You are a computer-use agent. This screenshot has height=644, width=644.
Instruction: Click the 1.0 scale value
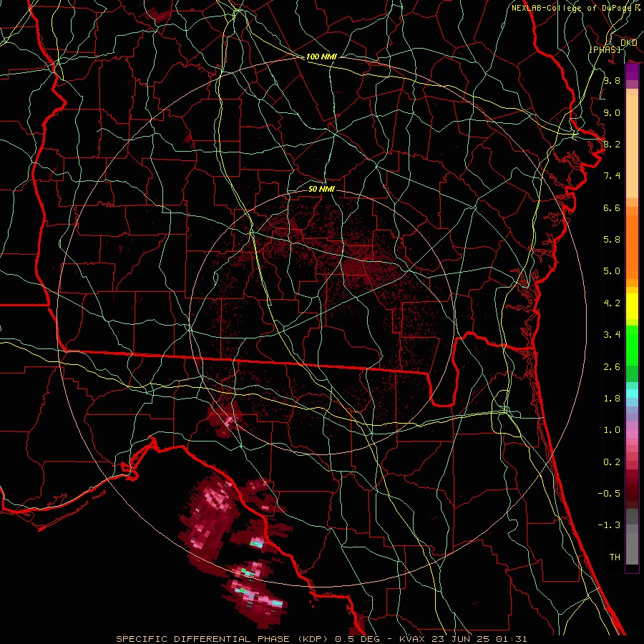pyautogui.click(x=612, y=430)
